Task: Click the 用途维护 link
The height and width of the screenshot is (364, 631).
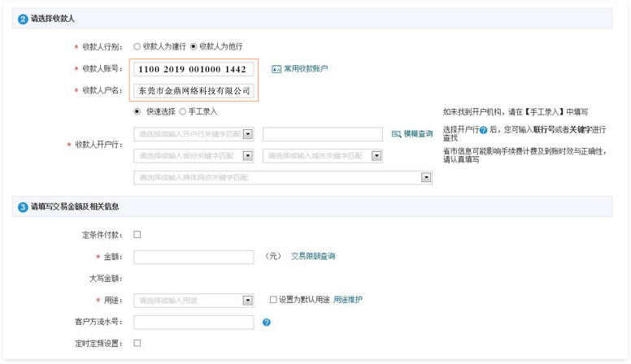Action: tap(348, 300)
